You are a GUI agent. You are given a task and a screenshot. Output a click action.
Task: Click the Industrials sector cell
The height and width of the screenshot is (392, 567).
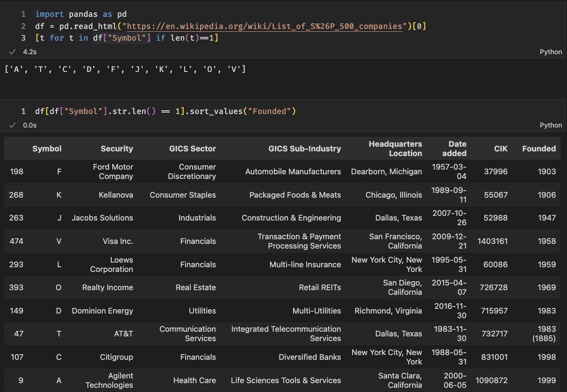197,218
